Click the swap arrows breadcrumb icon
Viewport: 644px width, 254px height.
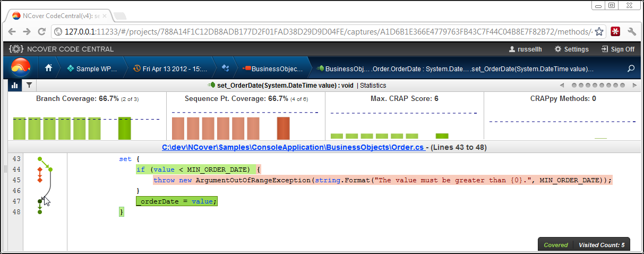tap(225, 68)
